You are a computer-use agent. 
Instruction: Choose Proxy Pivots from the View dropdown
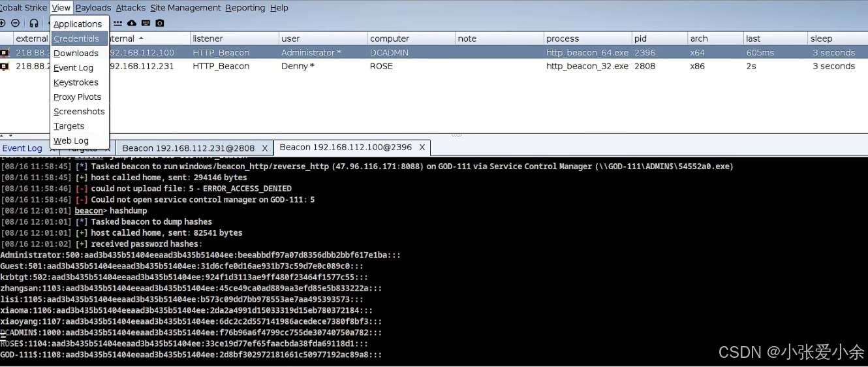80,97
